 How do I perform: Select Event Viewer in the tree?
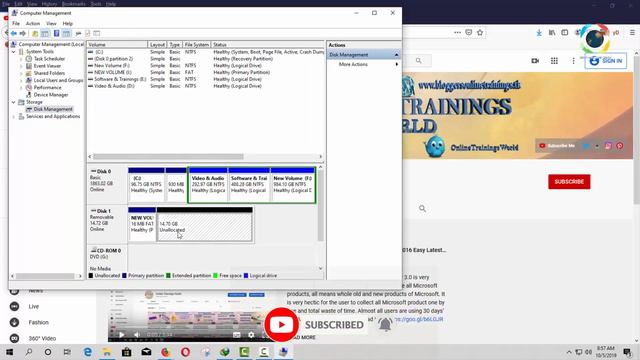tap(47, 66)
